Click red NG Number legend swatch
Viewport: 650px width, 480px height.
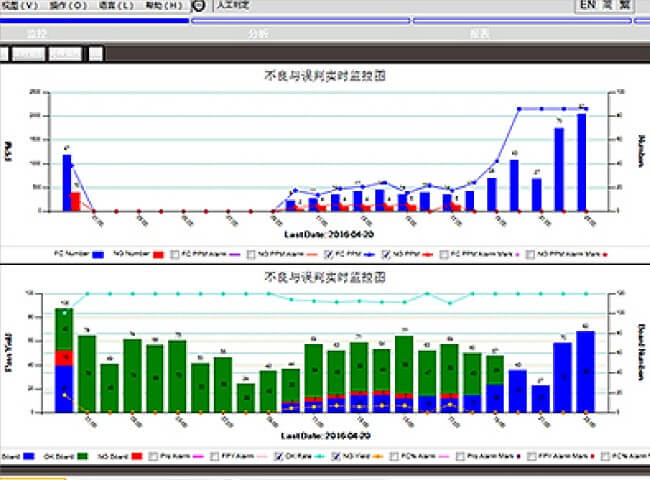[x=157, y=256]
